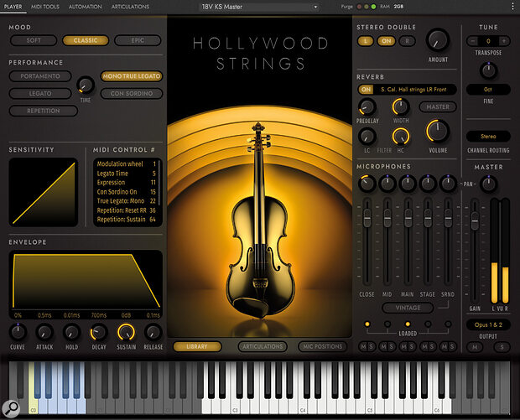Open the Stereo channel routing selector
Viewport: 520px width, 420px height.
pyautogui.click(x=488, y=137)
